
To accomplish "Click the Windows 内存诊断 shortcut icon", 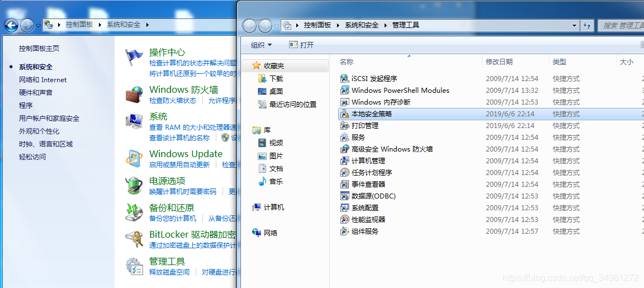I will 345,102.
